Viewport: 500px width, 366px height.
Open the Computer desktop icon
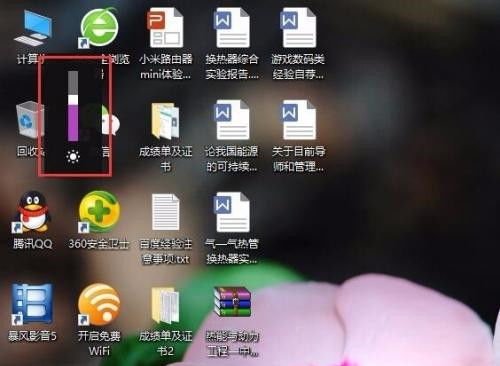pyautogui.click(x=33, y=28)
